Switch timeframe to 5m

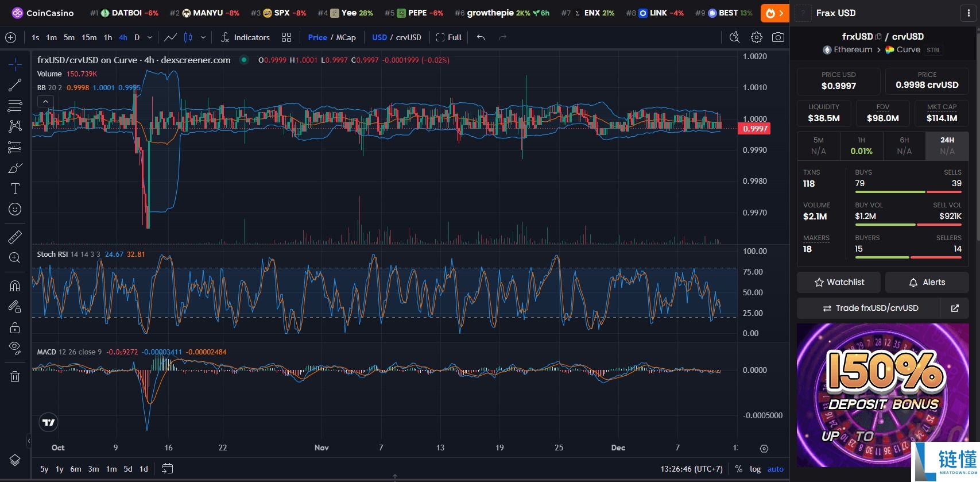pyautogui.click(x=69, y=37)
